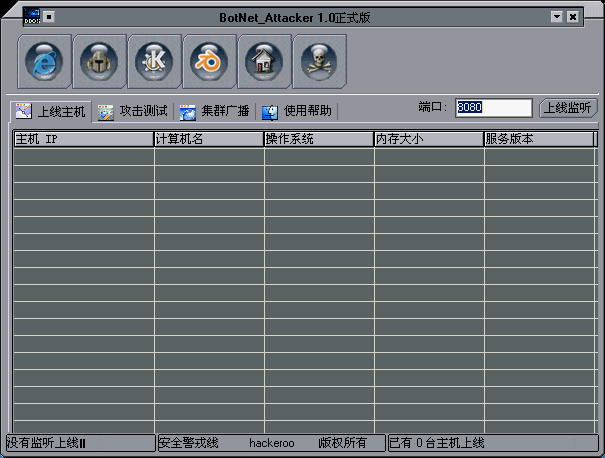
Task: Click the app icon in title bar
Action: (x=31, y=16)
